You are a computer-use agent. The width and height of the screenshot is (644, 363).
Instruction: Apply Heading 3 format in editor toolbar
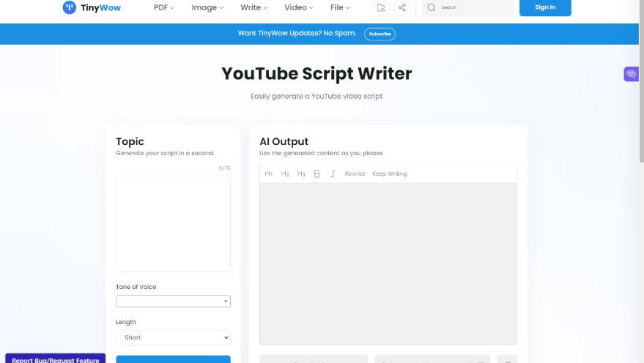point(301,174)
